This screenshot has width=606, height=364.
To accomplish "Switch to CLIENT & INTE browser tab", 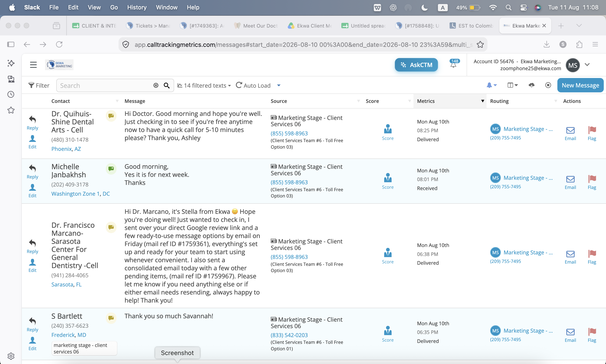I will pos(94,26).
